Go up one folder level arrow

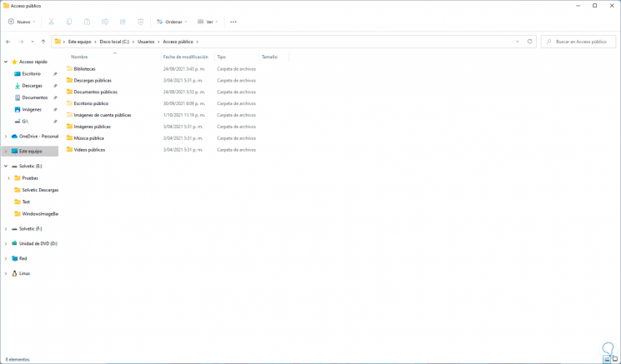pos(43,42)
